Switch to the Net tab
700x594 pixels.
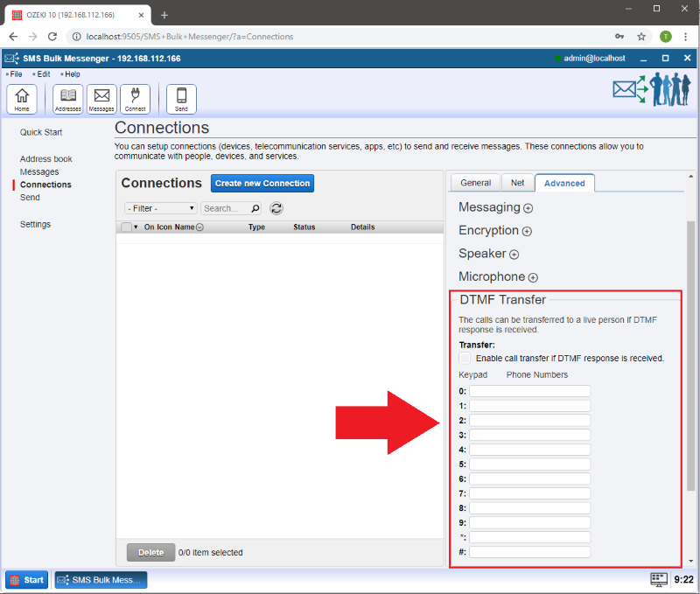[x=517, y=183]
